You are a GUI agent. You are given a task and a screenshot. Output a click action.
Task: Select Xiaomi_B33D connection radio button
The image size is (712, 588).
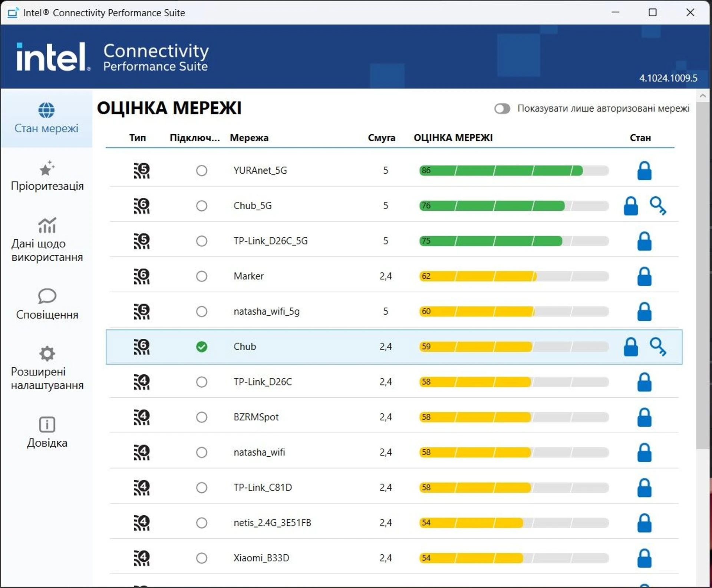pos(202,558)
